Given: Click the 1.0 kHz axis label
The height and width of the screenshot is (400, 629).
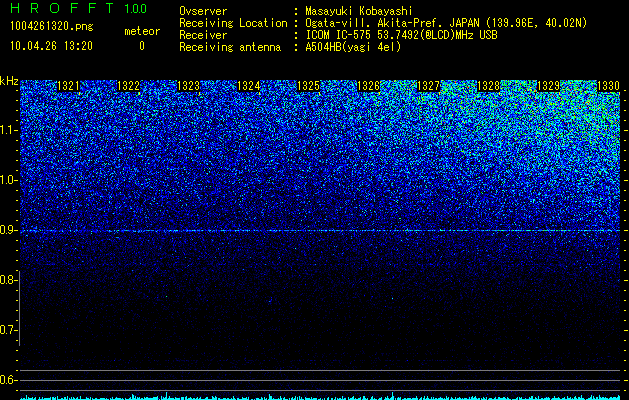Looking at the screenshot, I should 8,180.
